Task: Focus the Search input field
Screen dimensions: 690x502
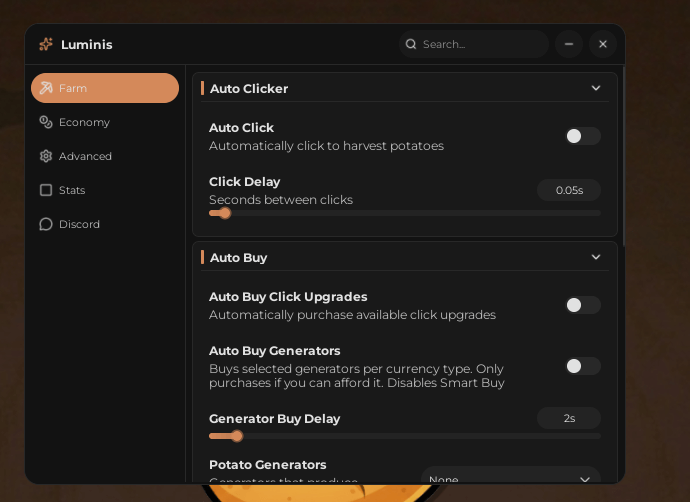Action: coord(474,44)
